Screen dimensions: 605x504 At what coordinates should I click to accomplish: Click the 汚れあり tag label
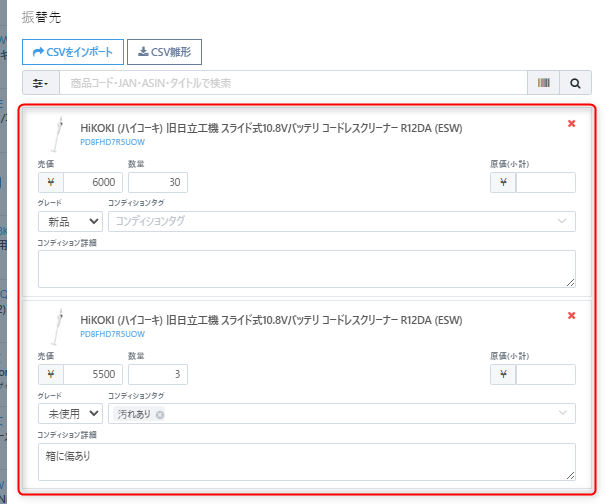(134, 414)
